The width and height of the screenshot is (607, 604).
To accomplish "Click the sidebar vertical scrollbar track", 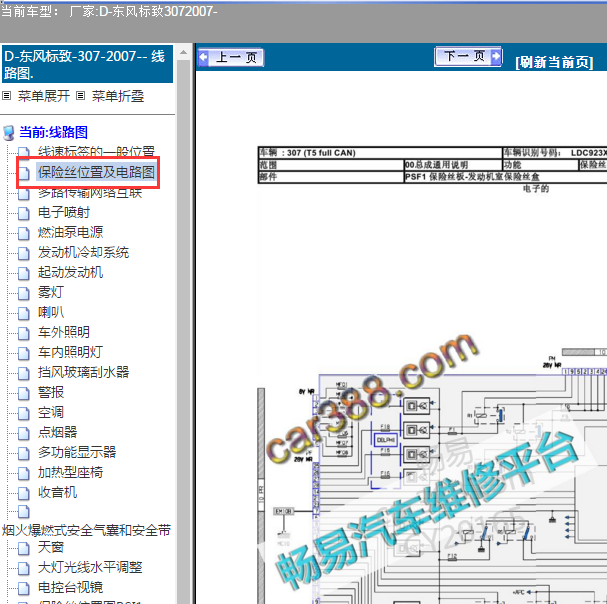I will click(183, 331).
